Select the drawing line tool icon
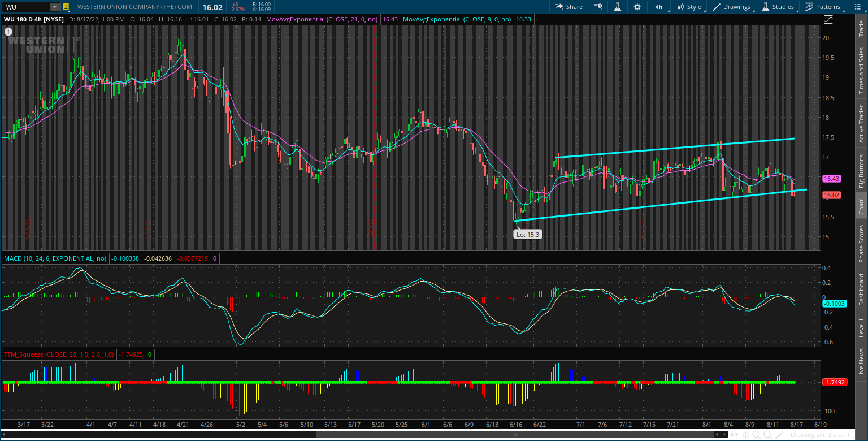The height and width of the screenshot is (441, 868). pyautogui.click(x=779, y=435)
